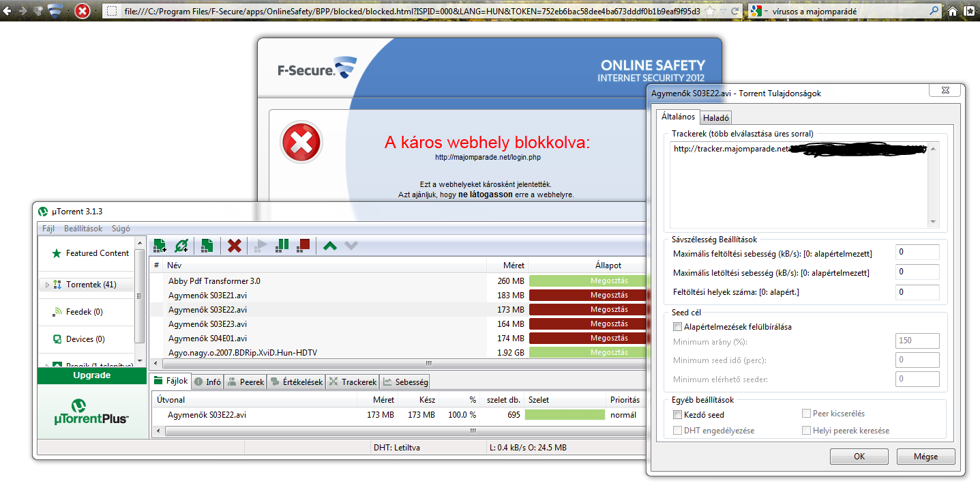Click the Start torrent play icon
The height and width of the screenshot is (488, 980).
tap(261, 245)
